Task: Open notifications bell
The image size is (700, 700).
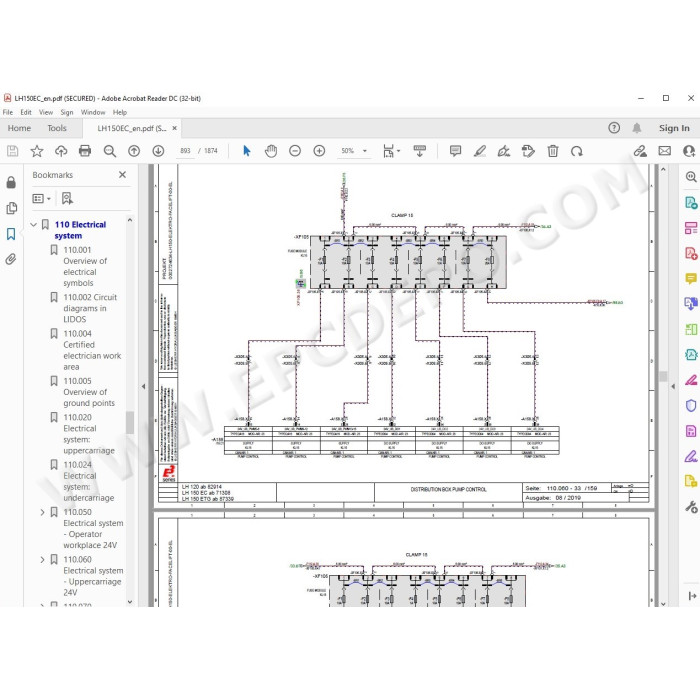Action: [x=637, y=128]
